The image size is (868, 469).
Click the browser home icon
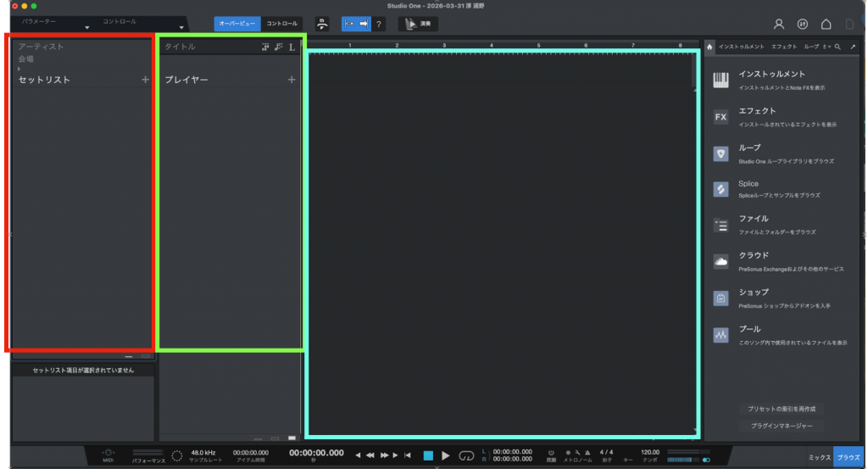pos(709,47)
